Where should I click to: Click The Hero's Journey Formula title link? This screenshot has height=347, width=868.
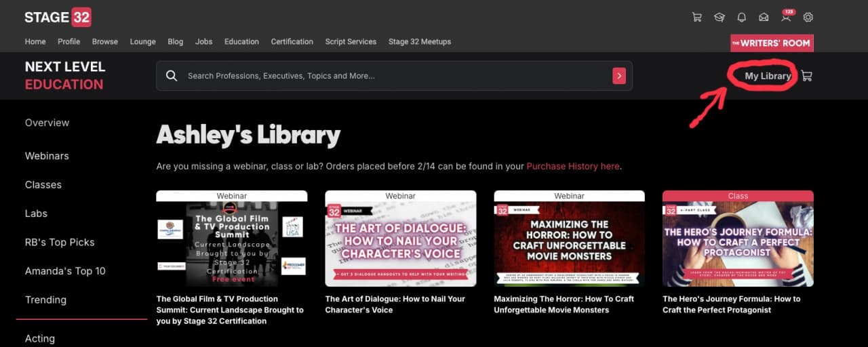click(731, 304)
